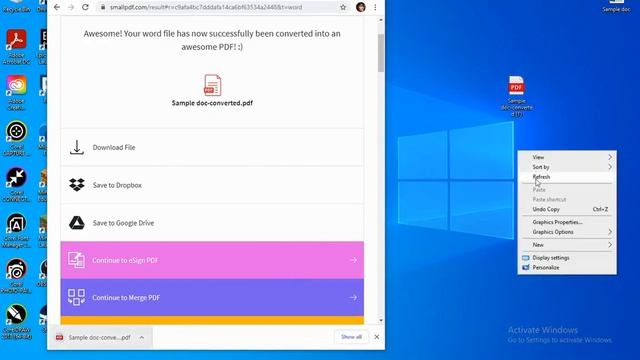This screenshot has height=360, width=640.
Task: Select CorelDRAW desktop shortcut
Action: pyautogui.click(x=16, y=322)
